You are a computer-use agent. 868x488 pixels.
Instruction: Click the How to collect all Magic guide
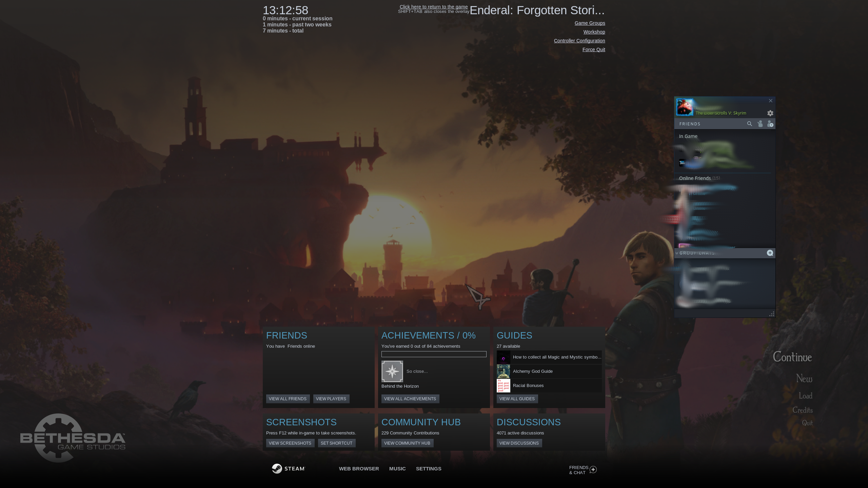coord(549,357)
